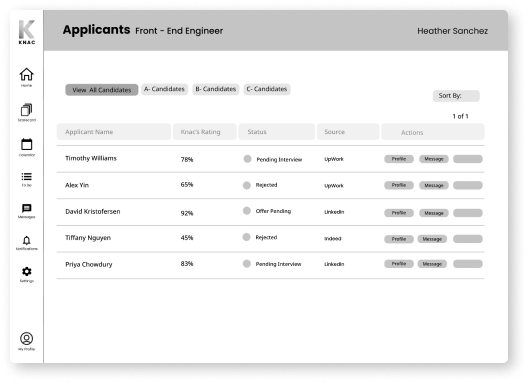The height and width of the screenshot is (383, 528).
Task: Message Timothy Williams
Action: pyautogui.click(x=434, y=159)
